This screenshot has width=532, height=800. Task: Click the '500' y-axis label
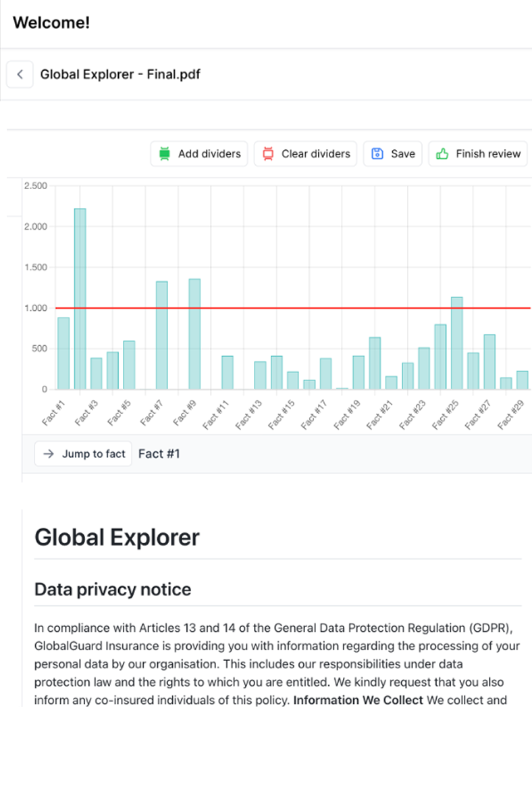tap(39, 349)
